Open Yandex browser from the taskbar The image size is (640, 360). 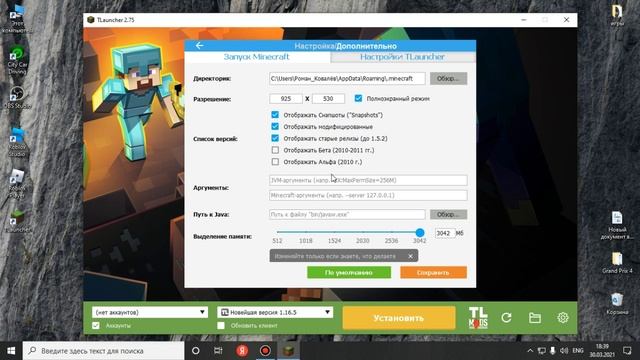[x=242, y=351]
